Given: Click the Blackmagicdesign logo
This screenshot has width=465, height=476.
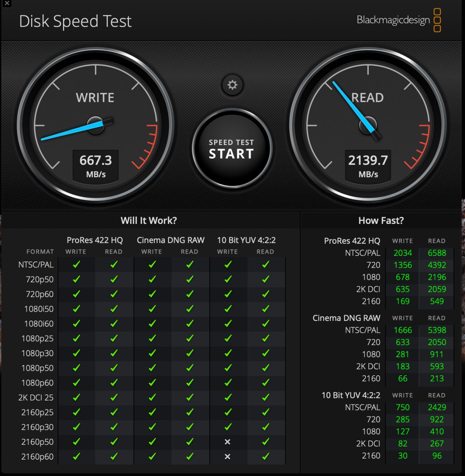Looking at the screenshot, I should 399,20.
